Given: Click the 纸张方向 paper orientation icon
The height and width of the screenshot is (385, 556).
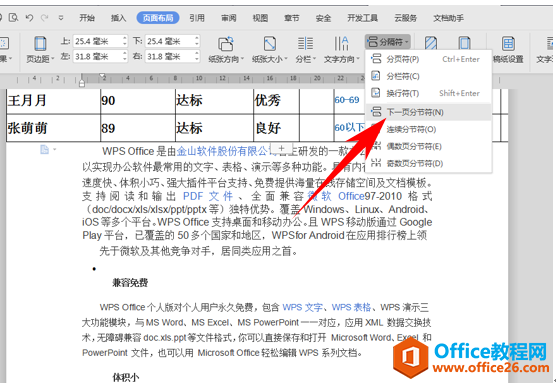Looking at the screenshot, I should pos(226,44).
